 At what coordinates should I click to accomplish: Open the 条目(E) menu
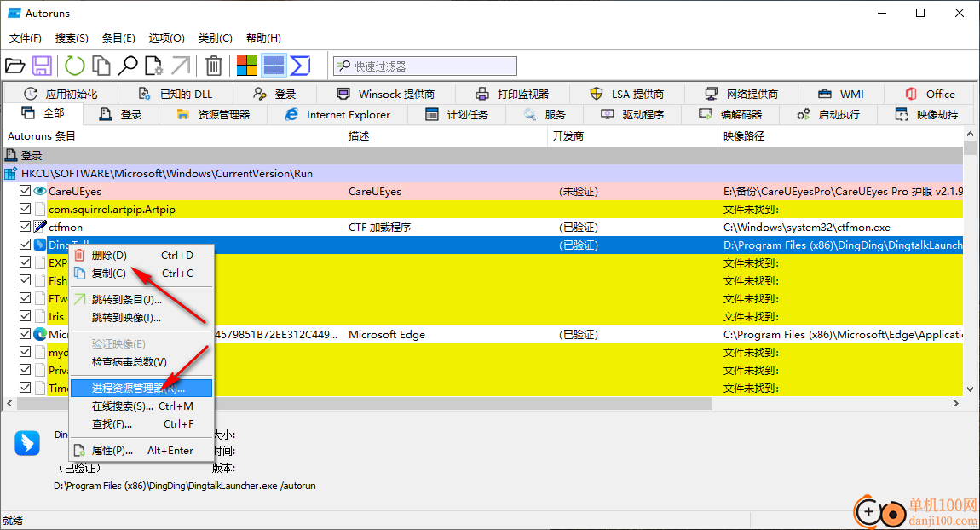tap(118, 38)
